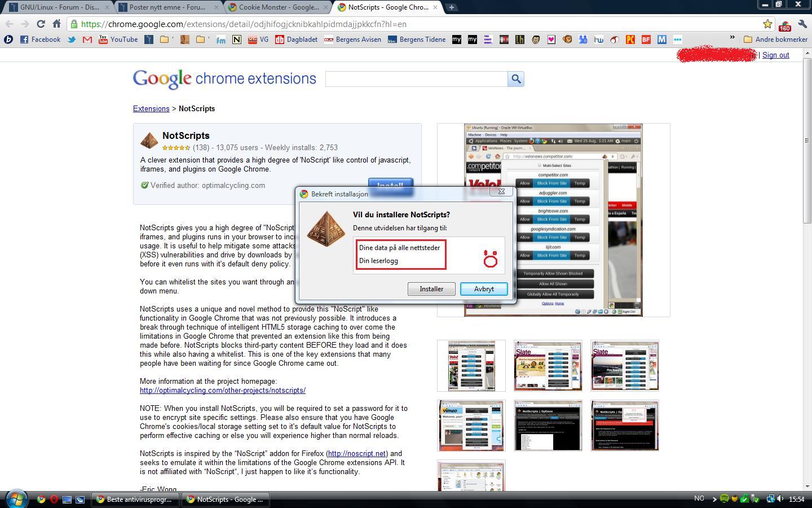
Task: Open the large NotScripts preview screenshot
Action: (553, 220)
